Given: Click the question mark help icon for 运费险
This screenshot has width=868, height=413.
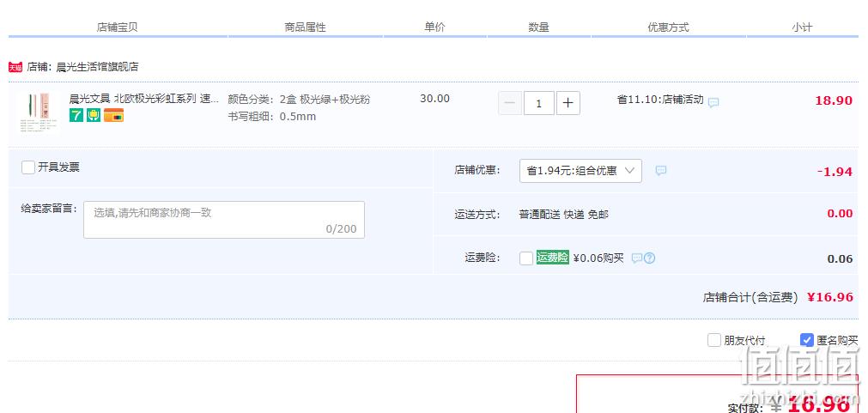Looking at the screenshot, I should point(649,258).
